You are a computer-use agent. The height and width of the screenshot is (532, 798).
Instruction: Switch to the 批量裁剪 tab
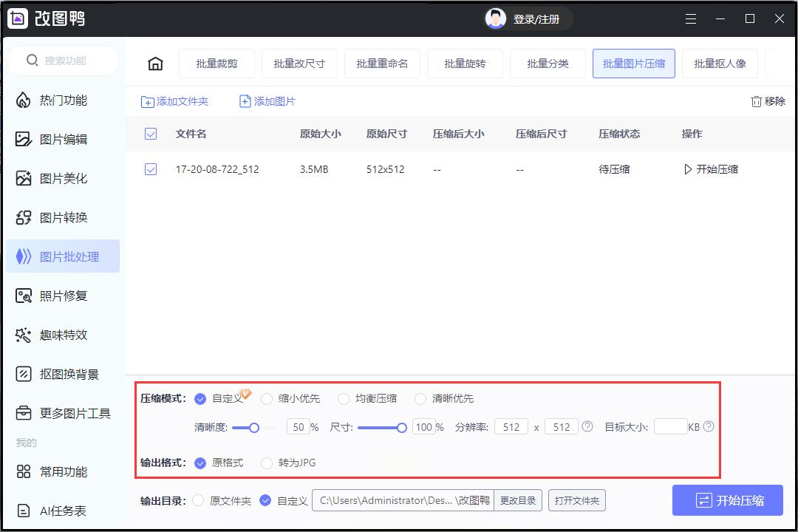pos(216,64)
